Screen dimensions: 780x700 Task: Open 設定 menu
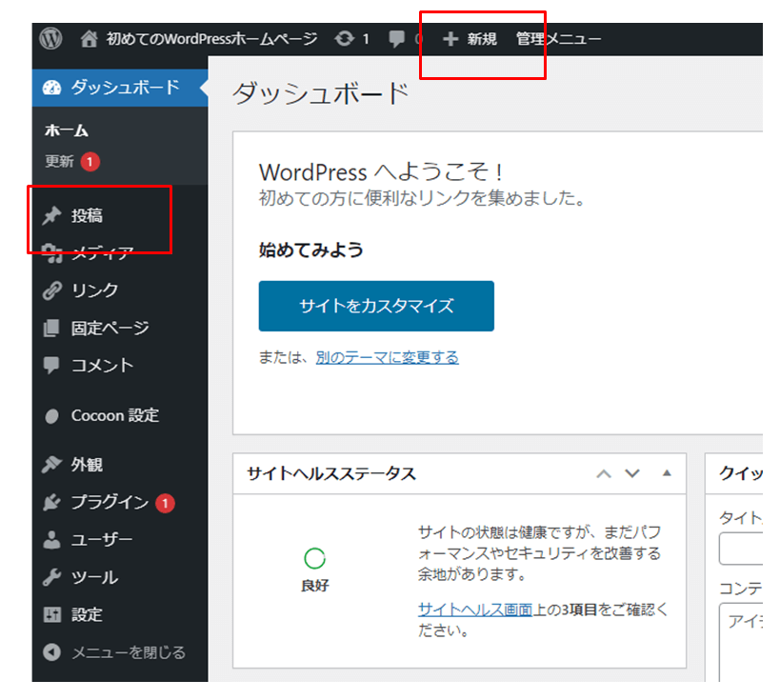pyautogui.click(x=87, y=615)
